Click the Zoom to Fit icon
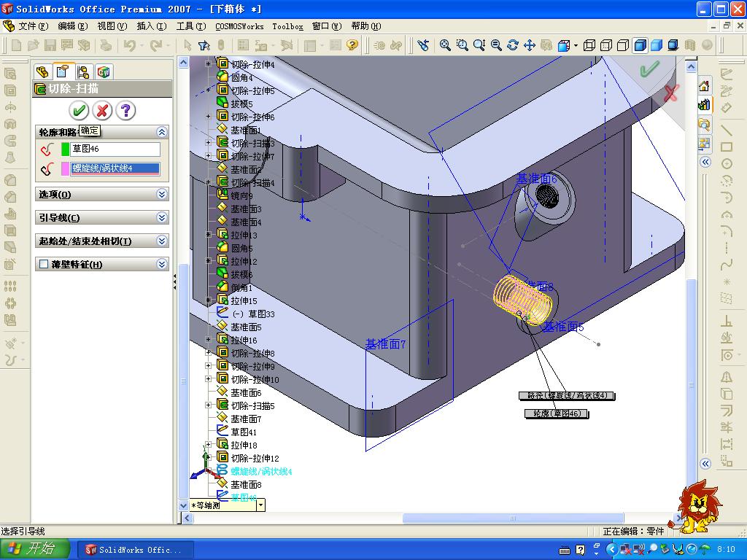747x560 pixels. tap(445, 45)
